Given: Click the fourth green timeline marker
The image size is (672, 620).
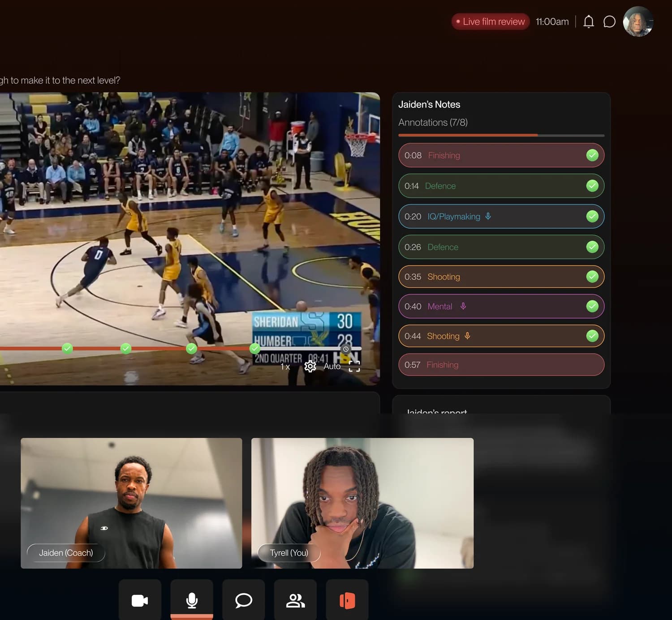Looking at the screenshot, I should pos(255,348).
